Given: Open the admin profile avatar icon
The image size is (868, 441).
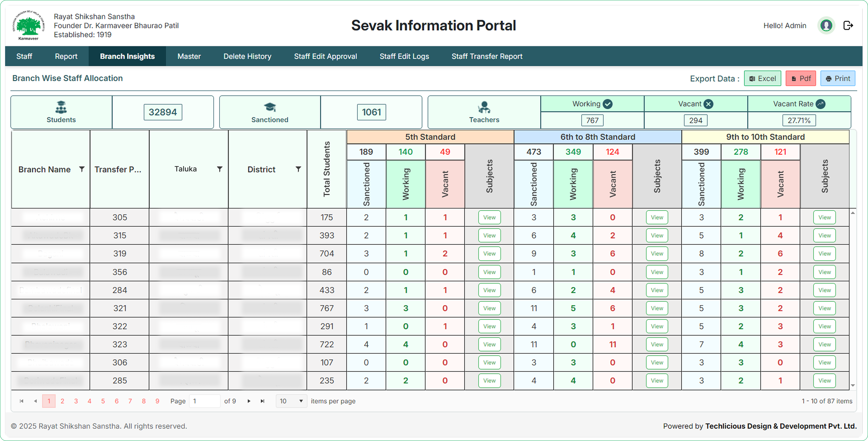Looking at the screenshot, I should click(826, 26).
